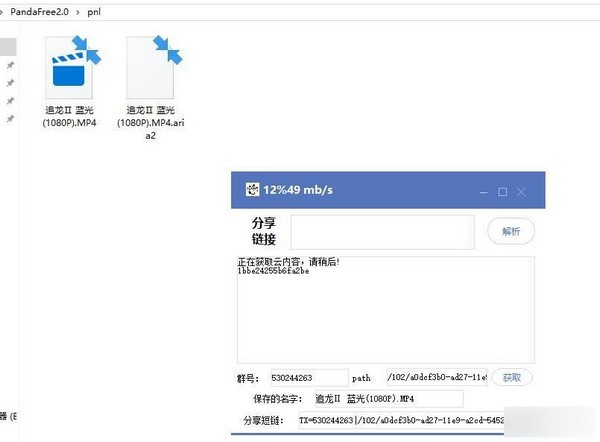
Task: Click the fourth pin icon in the sidebar
Action: pos(10,119)
